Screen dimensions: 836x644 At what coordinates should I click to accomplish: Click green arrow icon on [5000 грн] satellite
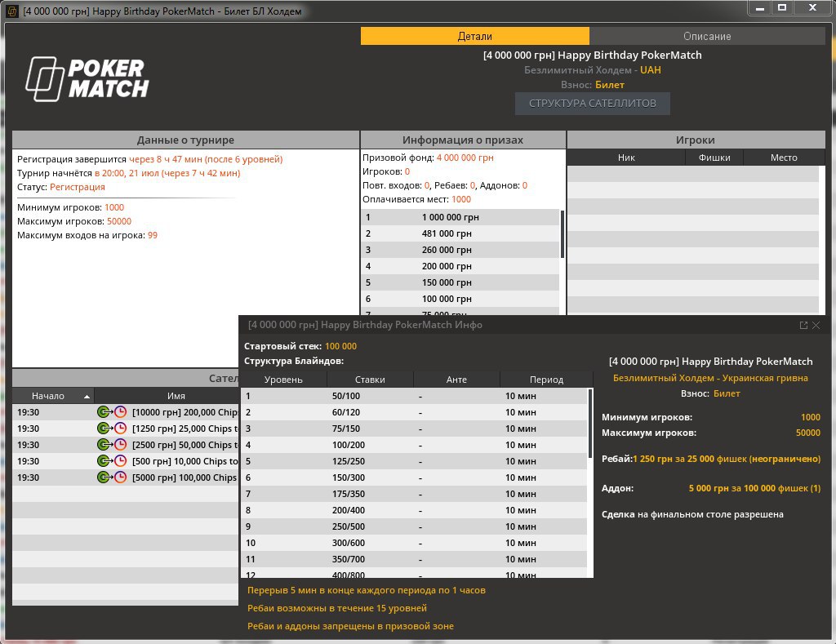pyautogui.click(x=104, y=477)
